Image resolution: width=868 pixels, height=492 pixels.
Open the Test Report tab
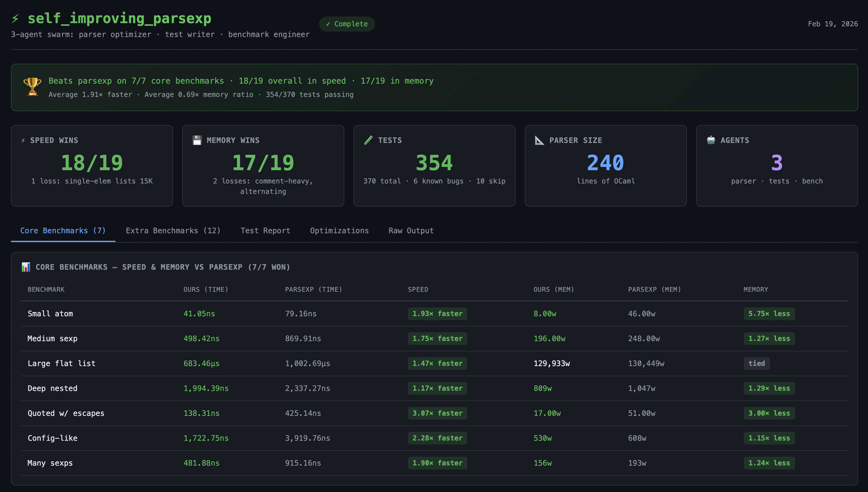[x=265, y=230]
